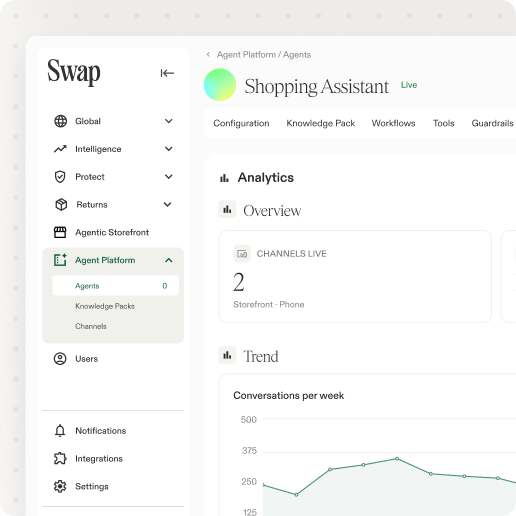Open the Configuration tab
This screenshot has height=516, width=516.
(241, 123)
